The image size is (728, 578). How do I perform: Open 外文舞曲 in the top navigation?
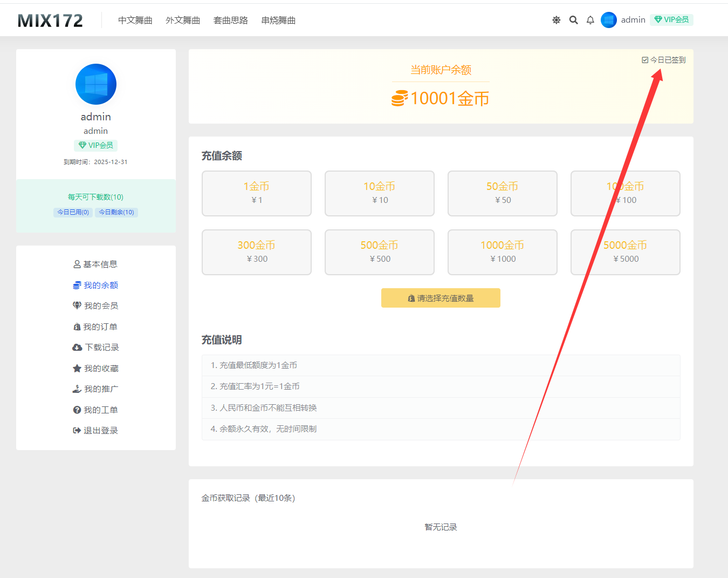click(x=183, y=21)
